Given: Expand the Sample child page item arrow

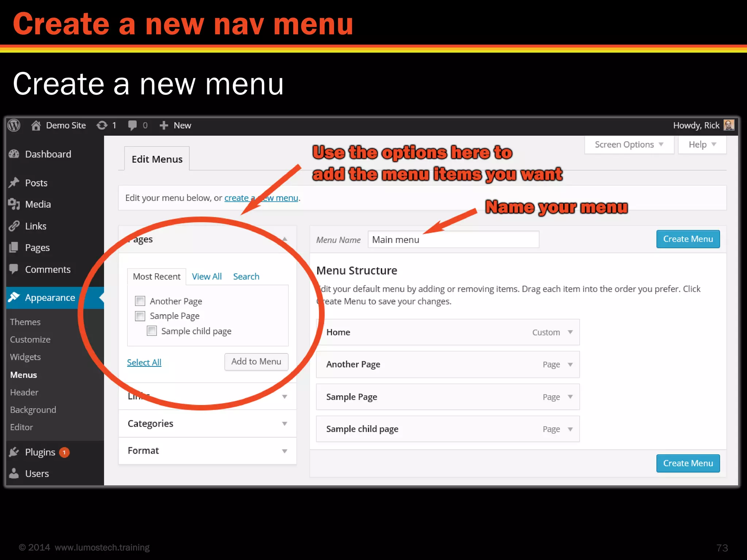Looking at the screenshot, I should click(x=570, y=429).
